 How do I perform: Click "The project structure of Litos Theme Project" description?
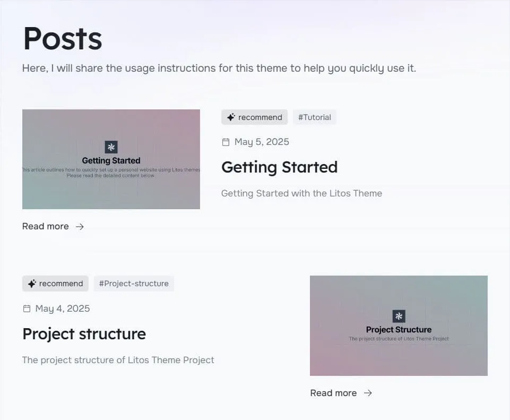tap(118, 360)
